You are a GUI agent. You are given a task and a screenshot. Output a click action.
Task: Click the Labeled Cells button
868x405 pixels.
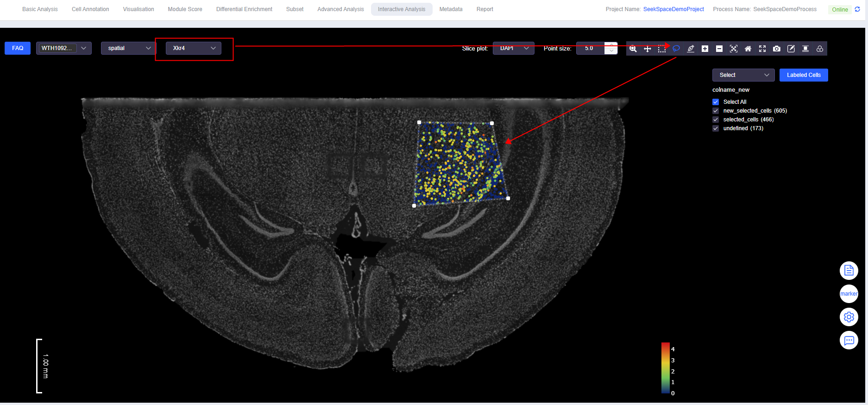pos(804,75)
